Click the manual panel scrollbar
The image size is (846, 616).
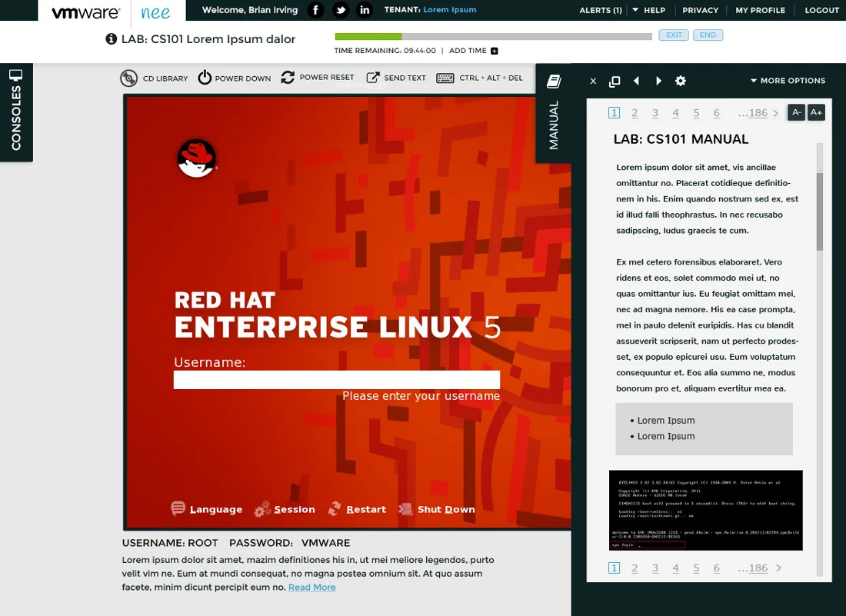[x=820, y=211]
